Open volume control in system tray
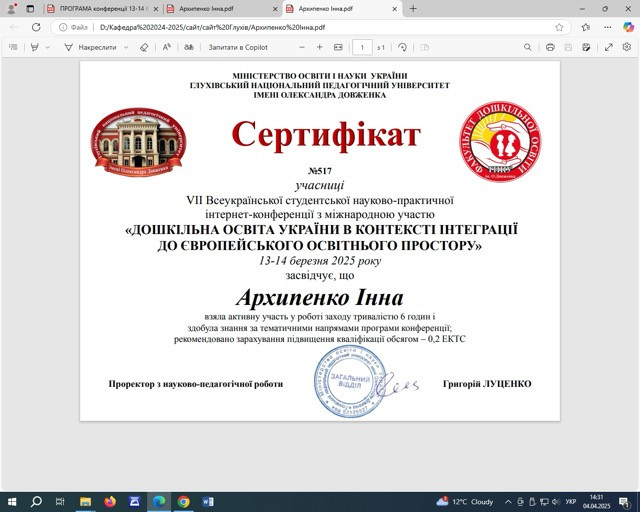 556,502
